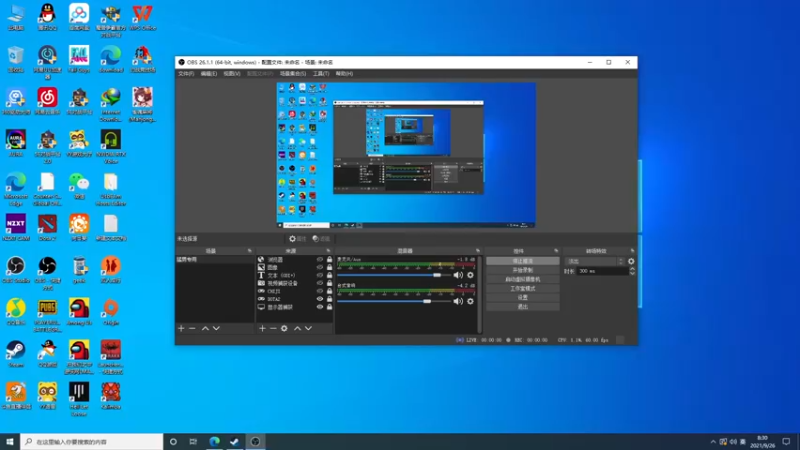Open the WPS Office desktop shortcut
Image resolution: width=800 pixels, height=450 pixels.
(142, 17)
